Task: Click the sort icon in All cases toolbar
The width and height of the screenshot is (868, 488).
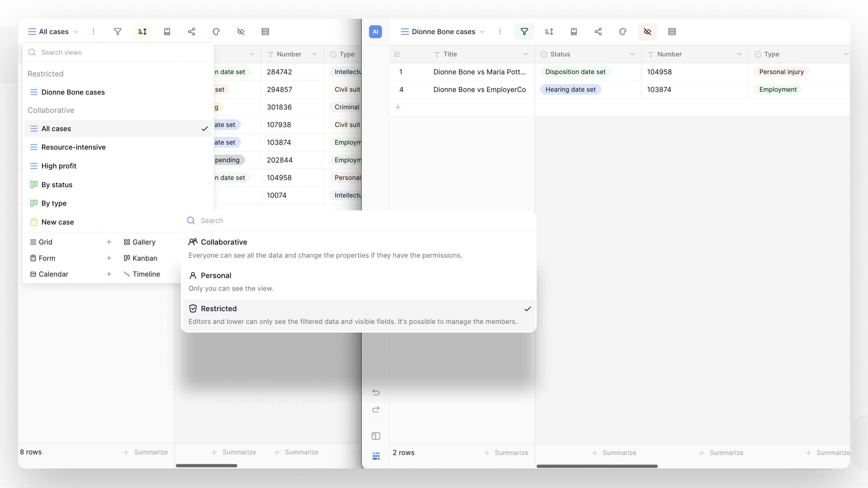Action: point(142,32)
